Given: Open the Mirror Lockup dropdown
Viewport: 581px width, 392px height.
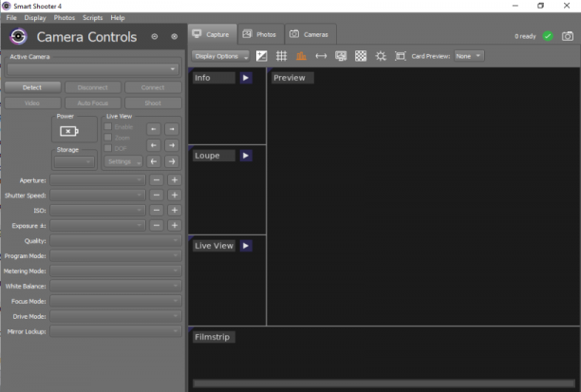Looking at the screenshot, I should (116, 331).
